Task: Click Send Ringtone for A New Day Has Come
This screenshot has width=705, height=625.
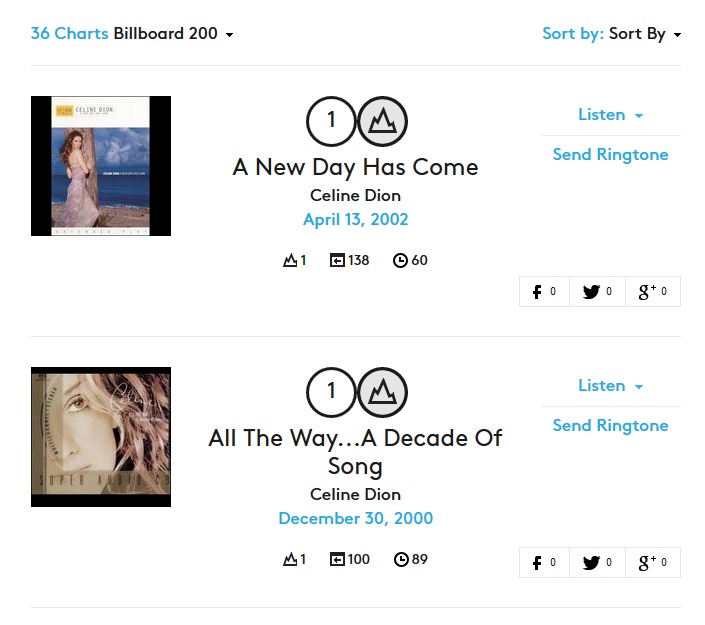Action: click(610, 155)
